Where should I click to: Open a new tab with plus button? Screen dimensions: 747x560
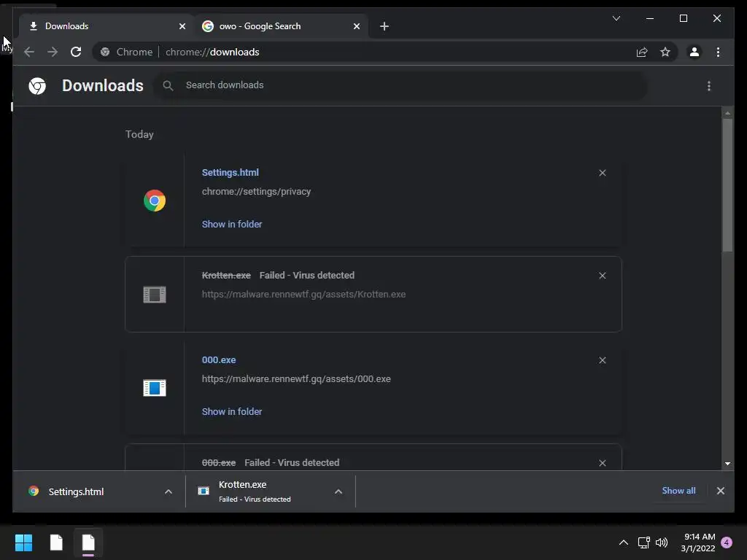(384, 26)
